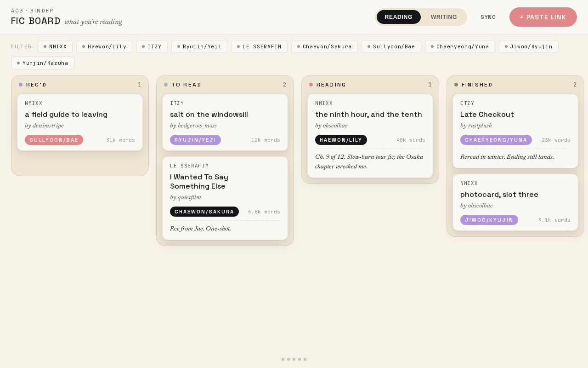Viewport: 588px width, 368px height.
Task: Click author 'by denimstripe'
Action: click(44, 126)
